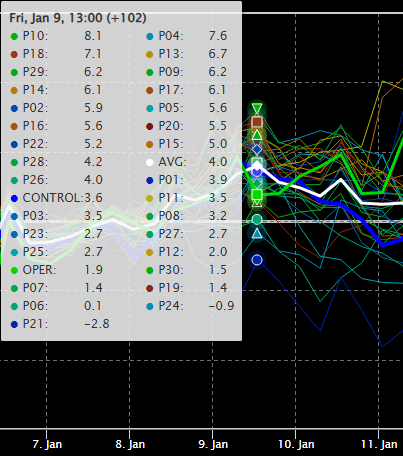The width and height of the screenshot is (403, 456).
Task: Select the P04 entry showing 7.6
Action: tap(187, 36)
